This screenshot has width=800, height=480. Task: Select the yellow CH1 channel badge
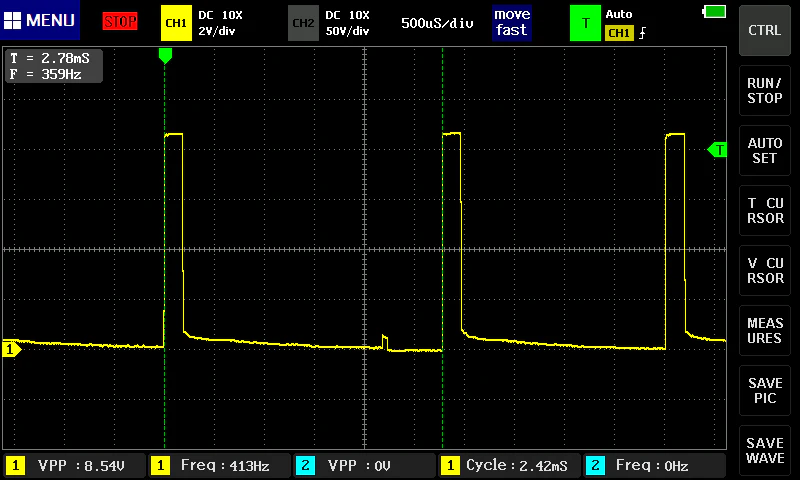[176, 23]
